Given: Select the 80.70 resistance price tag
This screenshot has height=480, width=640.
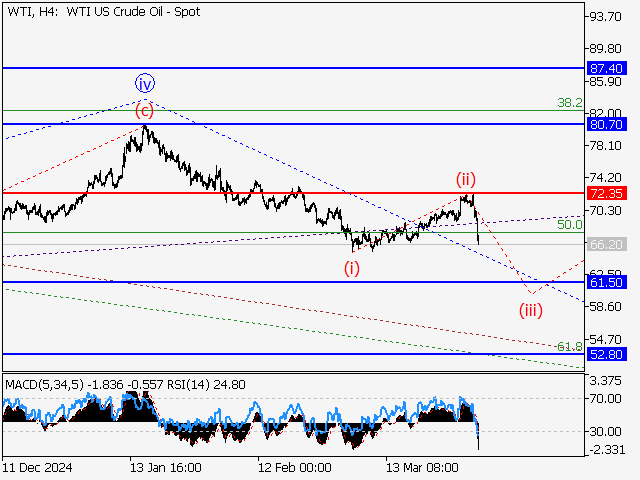Looking at the screenshot, I should click(x=608, y=124).
